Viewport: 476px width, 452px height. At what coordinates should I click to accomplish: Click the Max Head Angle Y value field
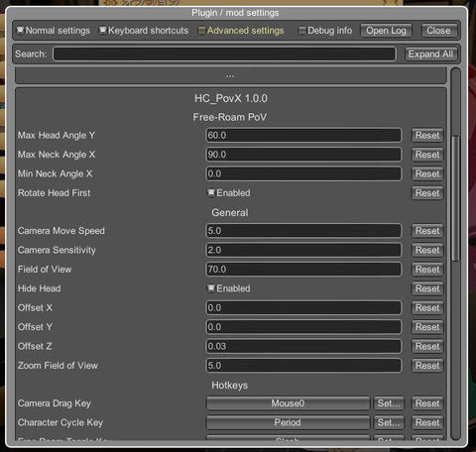click(303, 135)
